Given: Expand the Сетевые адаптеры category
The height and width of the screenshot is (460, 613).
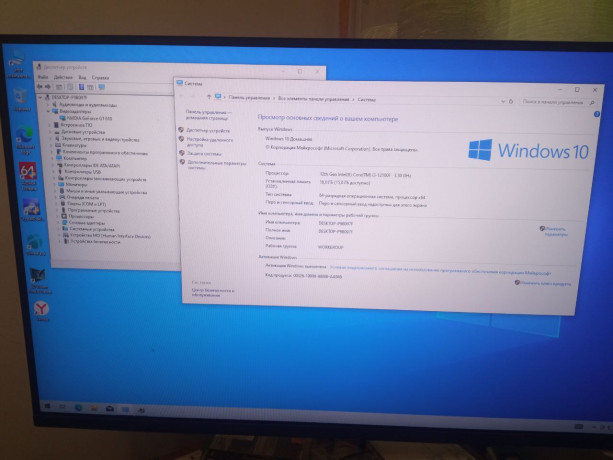Looking at the screenshot, I should click(59, 222).
